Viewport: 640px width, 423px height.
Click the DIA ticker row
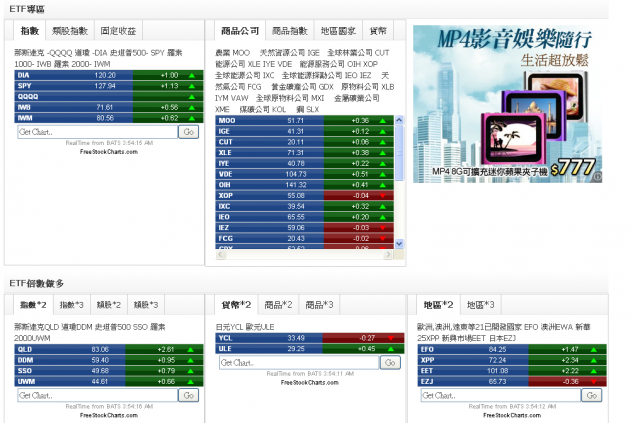pyautogui.click(x=109, y=75)
